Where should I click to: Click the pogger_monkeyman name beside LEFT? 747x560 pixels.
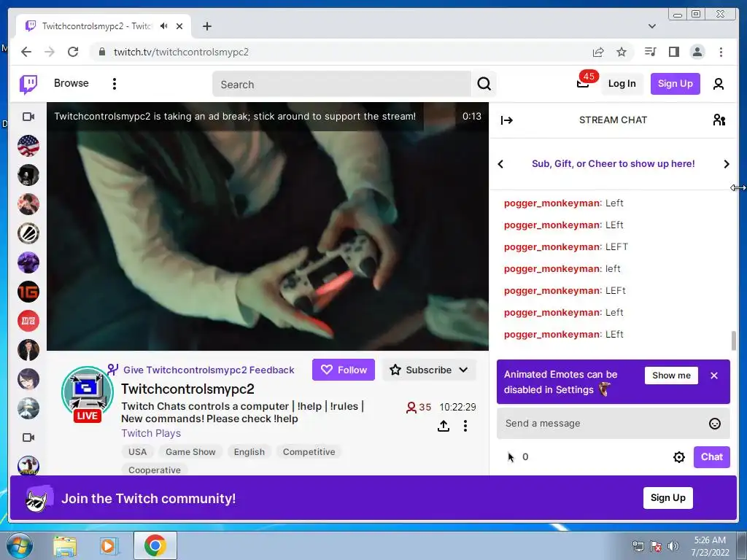point(551,246)
